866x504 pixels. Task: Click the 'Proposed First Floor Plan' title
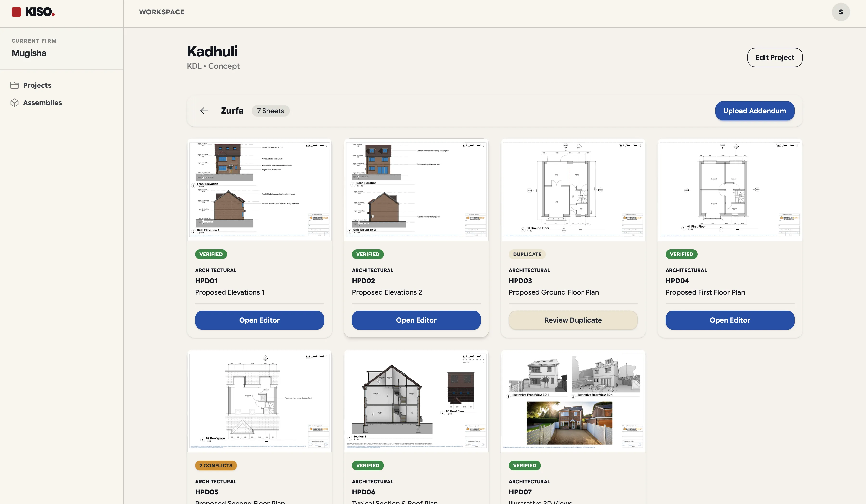[705, 292]
